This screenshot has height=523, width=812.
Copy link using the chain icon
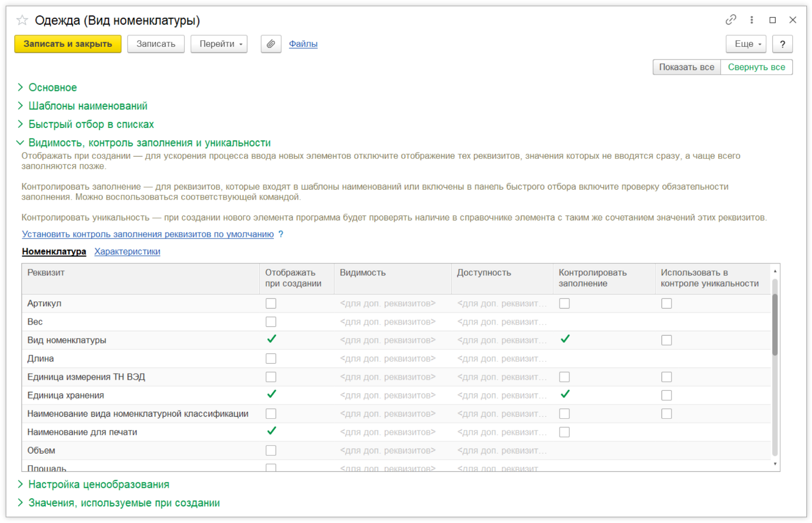coord(730,20)
